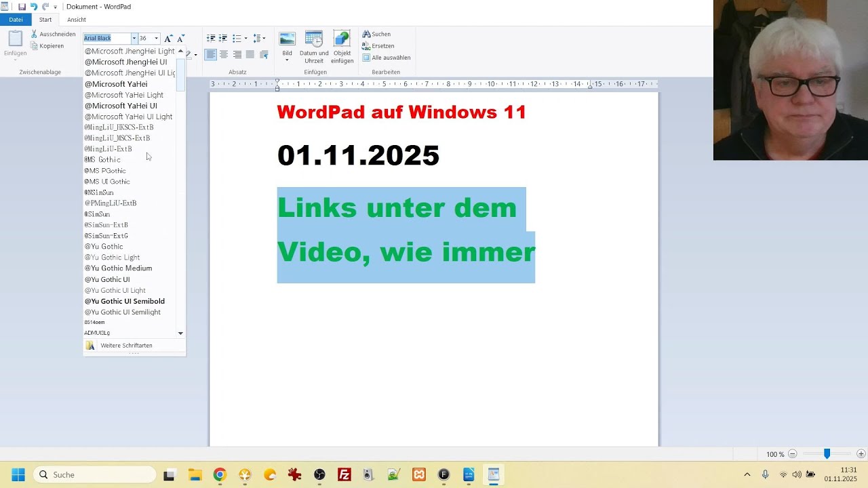Open the Windows Start menu

click(18, 474)
